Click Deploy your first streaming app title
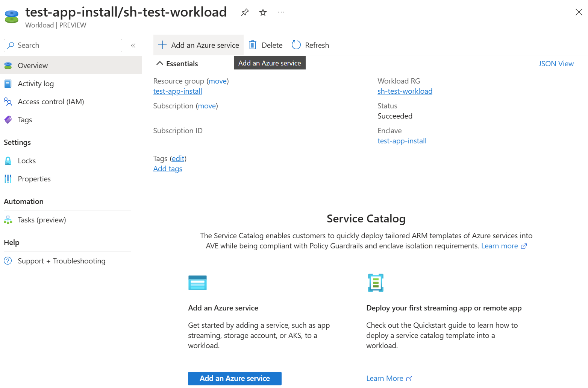The height and width of the screenshot is (388, 588). point(444,308)
